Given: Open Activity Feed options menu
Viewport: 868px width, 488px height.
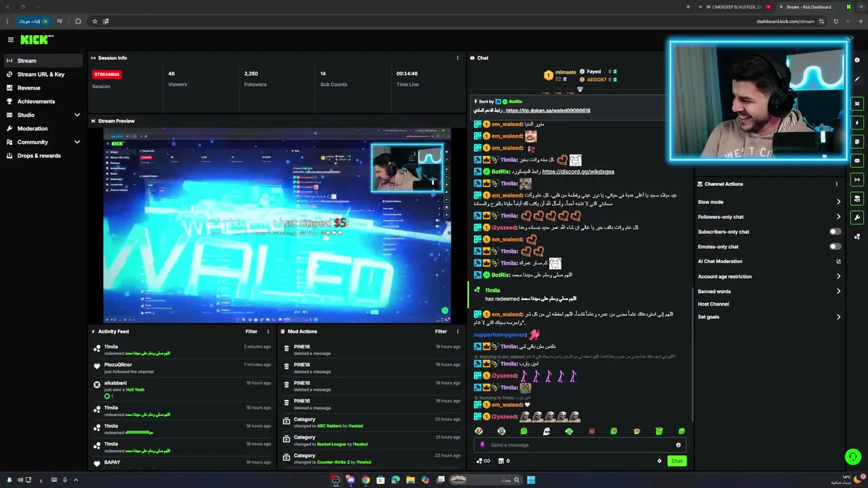Looking at the screenshot, I should click(x=268, y=331).
